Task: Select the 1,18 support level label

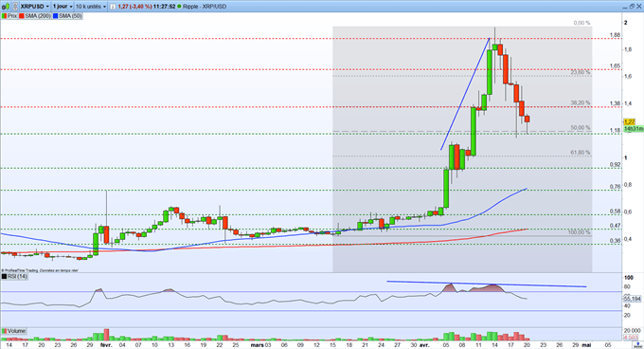Action: click(615, 131)
